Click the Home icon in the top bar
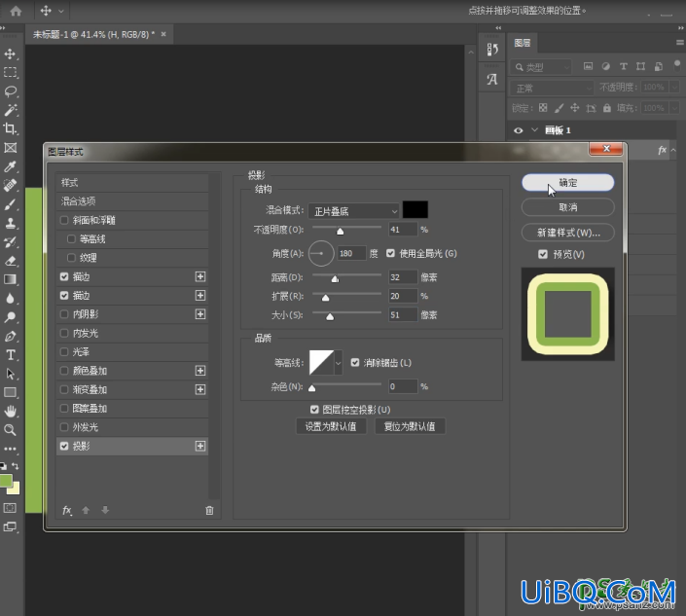686x616 pixels. tap(16, 11)
